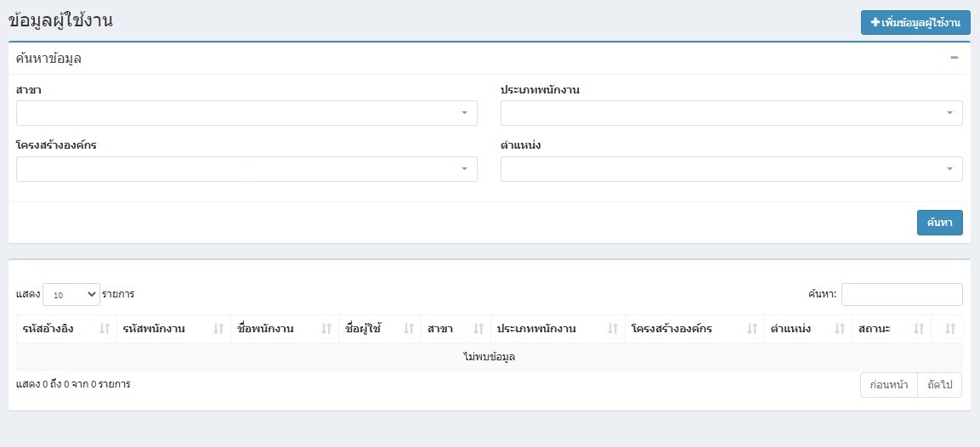Click the ไม่พบข้อมูล empty table row
This screenshot has height=447, width=980.
point(490,357)
